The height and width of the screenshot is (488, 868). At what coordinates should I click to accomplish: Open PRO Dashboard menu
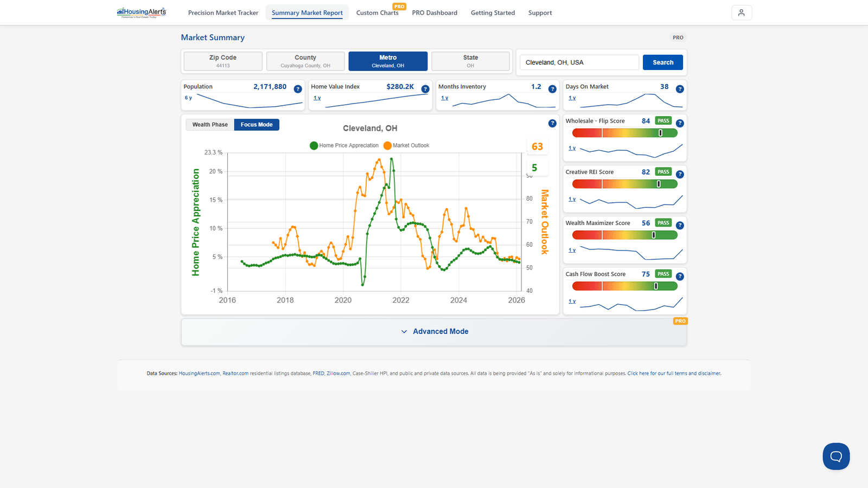click(435, 13)
